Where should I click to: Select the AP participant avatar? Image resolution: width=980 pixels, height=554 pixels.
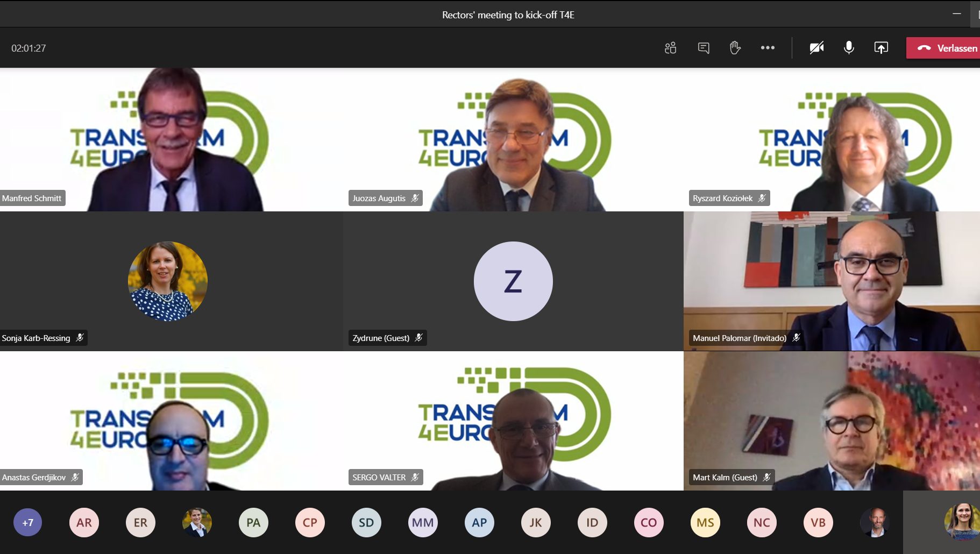pyautogui.click(x=479, y=522)
